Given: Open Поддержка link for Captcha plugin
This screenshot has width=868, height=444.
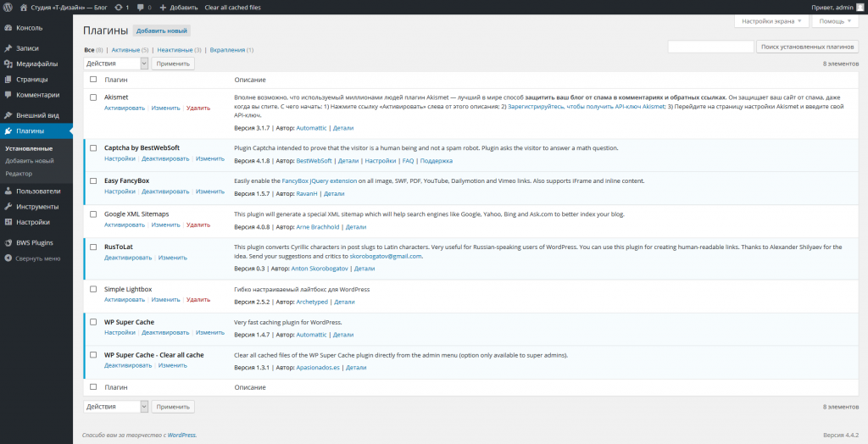Looking at the screenshot, I should [x=437, y=161].
